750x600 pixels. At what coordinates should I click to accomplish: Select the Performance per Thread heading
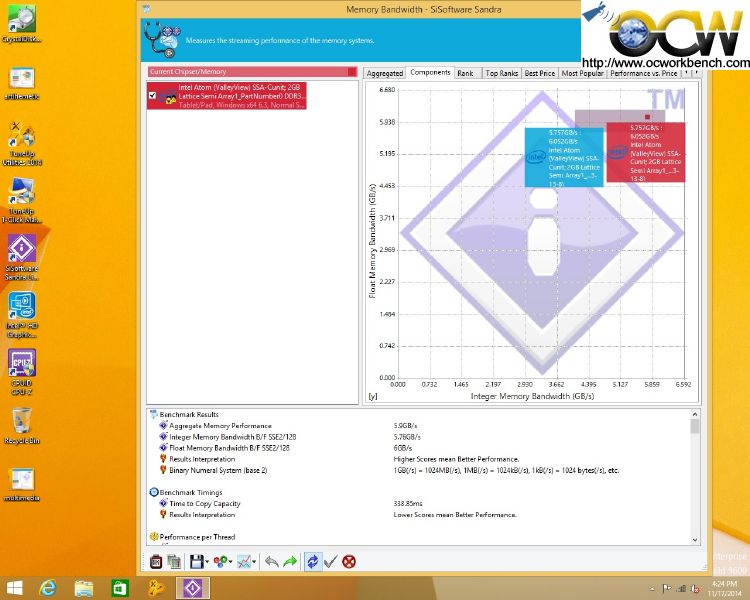click(197, 537)
